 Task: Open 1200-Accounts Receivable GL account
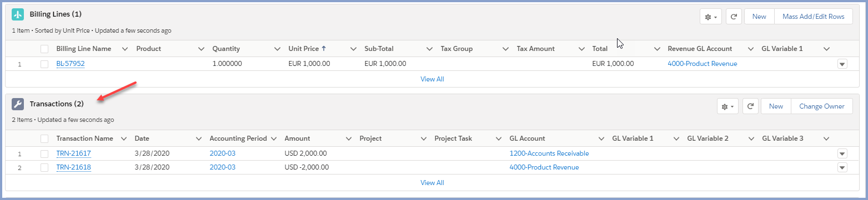[549, 153]
